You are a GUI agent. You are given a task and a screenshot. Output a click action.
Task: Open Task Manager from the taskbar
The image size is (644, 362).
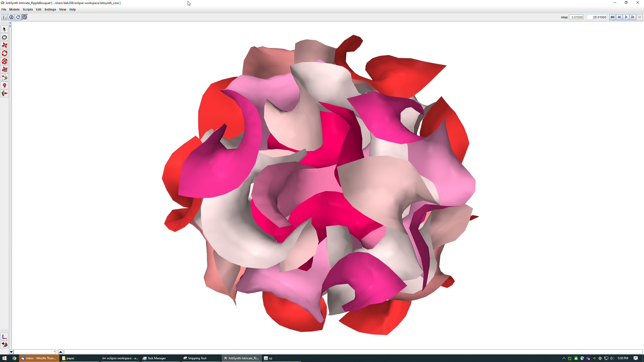click(x=156, y=358)
